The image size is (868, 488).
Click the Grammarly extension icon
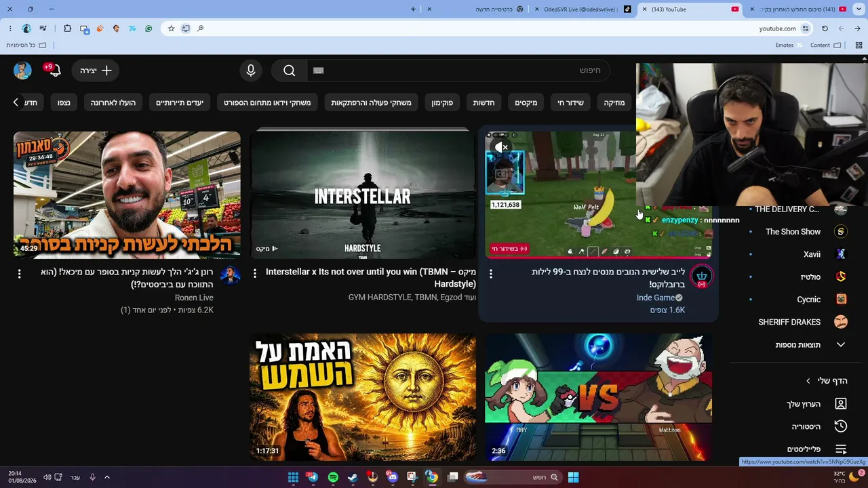[x=149, y=28]
